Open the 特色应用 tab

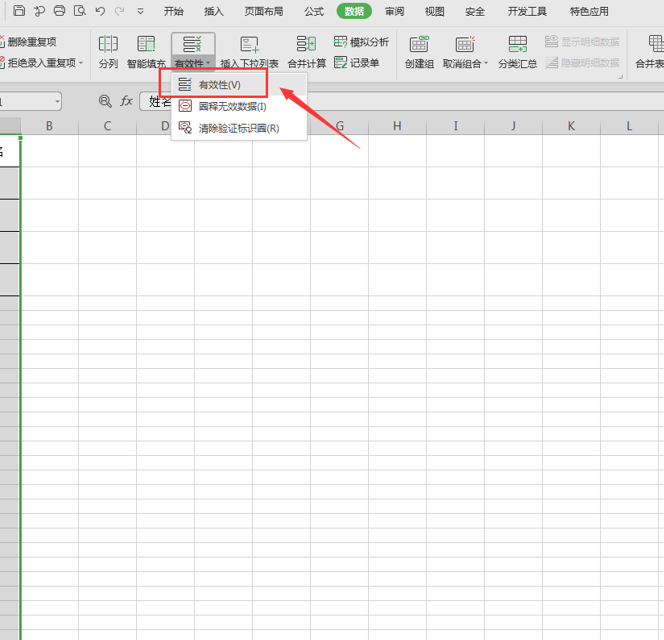589,11
